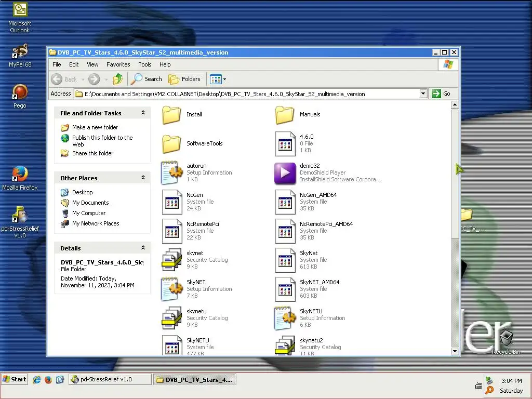Viewport: 532px width, 399px height.
Task: Select the SkyNETU 477 KB system file icon
Action: (172, 345)
